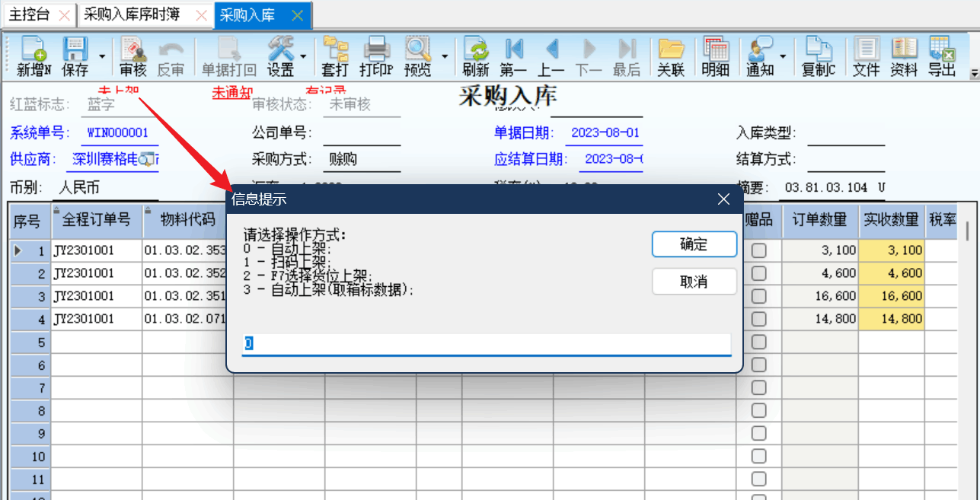
Task: Click the 取消 button in dialog
Action: pyautogui.click(x=694, y=282)
